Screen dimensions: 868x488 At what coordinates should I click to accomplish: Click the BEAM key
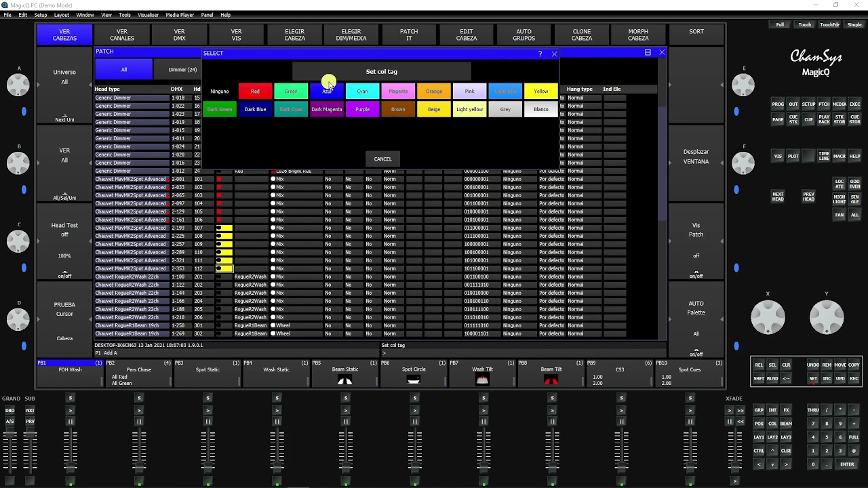tap(786, 424)
